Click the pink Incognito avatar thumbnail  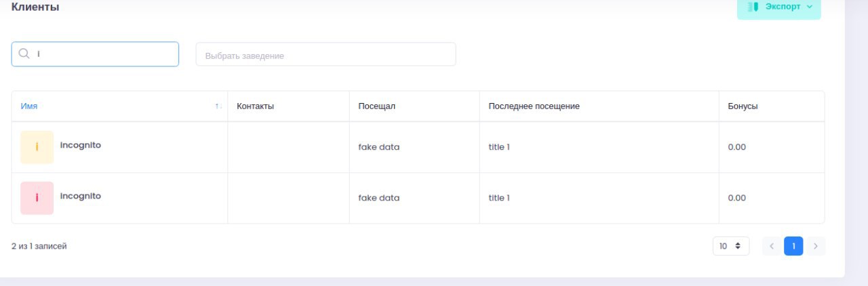pyautogui.click(x=37, y=198)
